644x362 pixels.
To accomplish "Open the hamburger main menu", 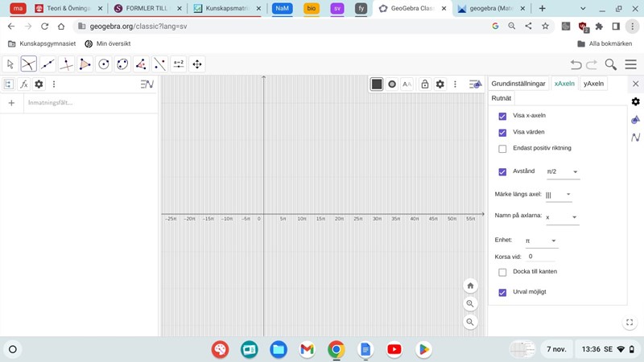I will [x=633, y=64].
